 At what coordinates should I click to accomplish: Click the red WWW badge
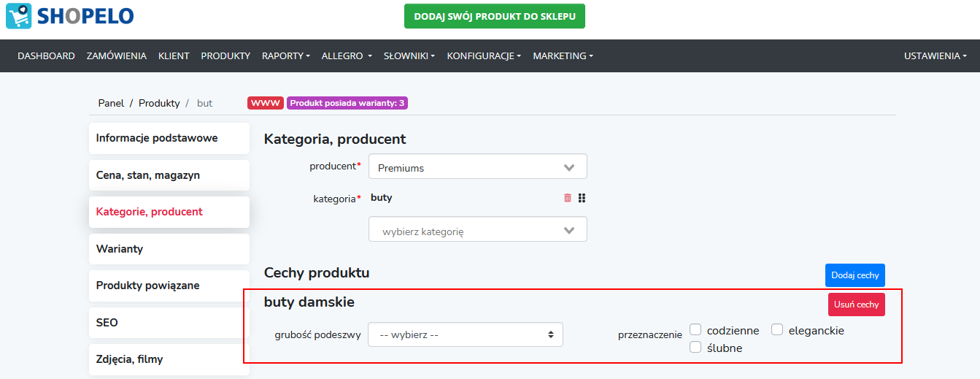coord(266,103)
